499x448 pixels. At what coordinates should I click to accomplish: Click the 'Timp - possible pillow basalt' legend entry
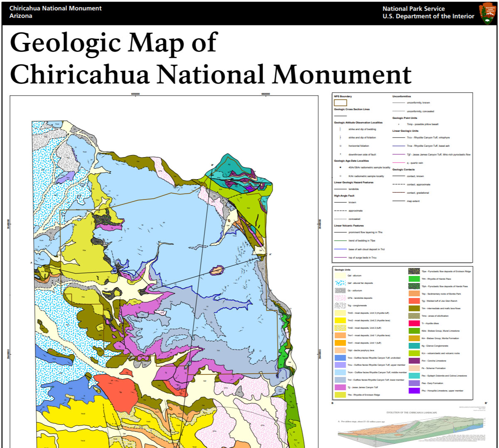(x=423, y=124)
